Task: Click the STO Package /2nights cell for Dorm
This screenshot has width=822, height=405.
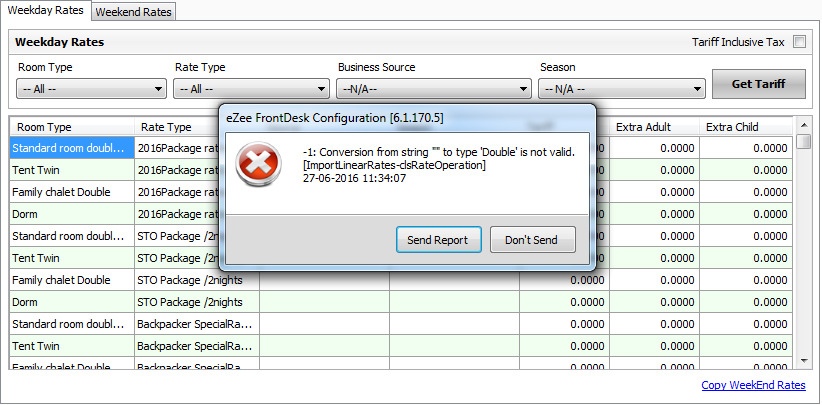Action: coord(197,302)
